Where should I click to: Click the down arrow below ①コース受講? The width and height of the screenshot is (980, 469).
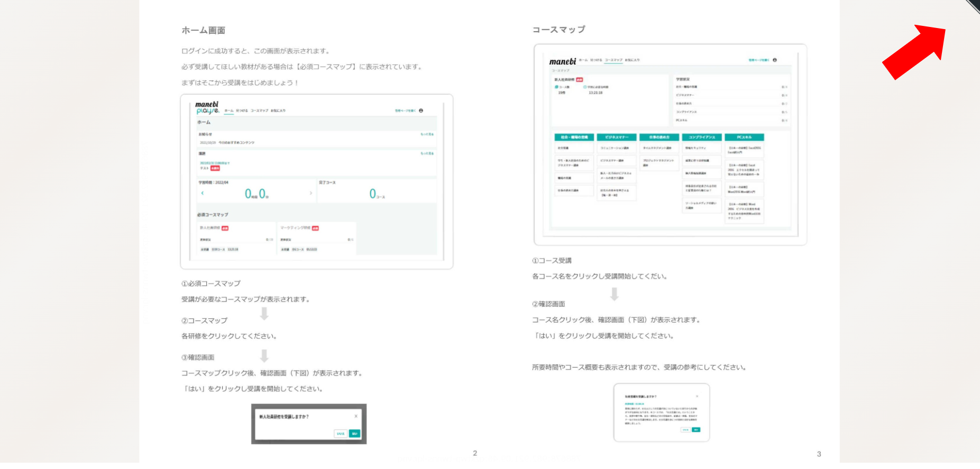point(614,294)
